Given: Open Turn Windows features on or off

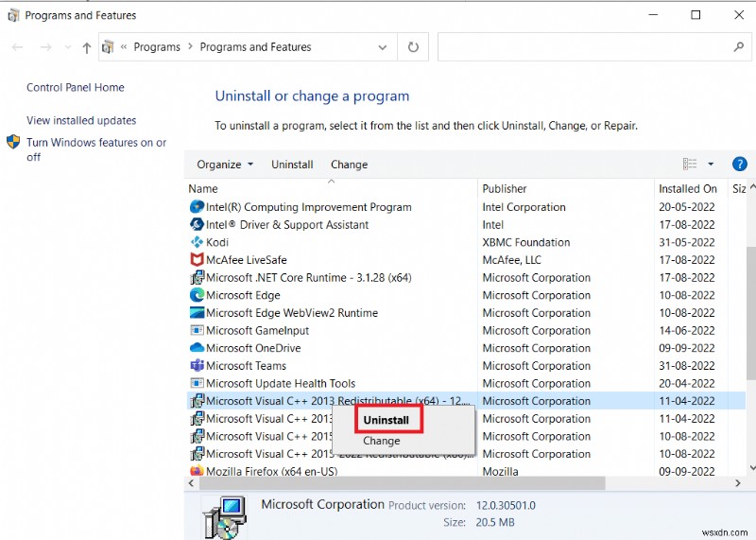Looking at the screenshot, I should (x=96, y=149).
